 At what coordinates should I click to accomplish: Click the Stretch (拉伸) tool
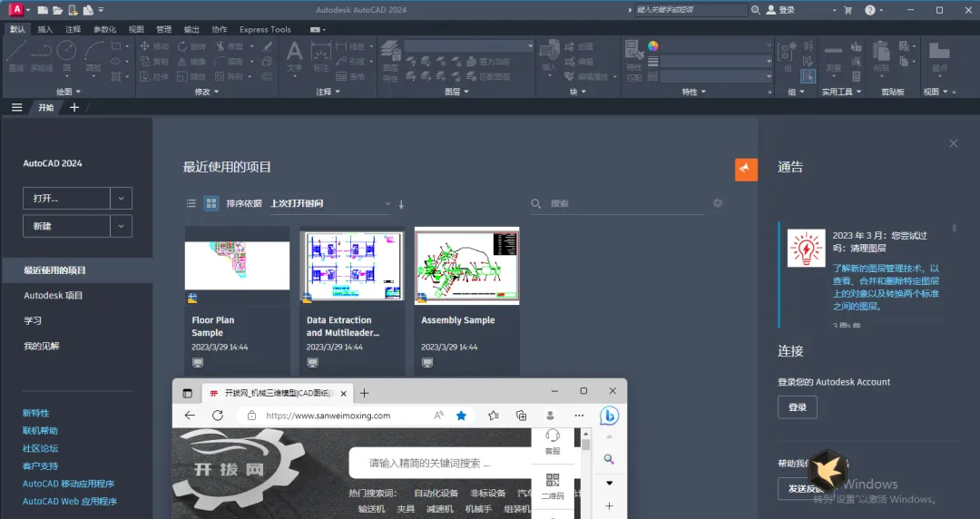153,76
